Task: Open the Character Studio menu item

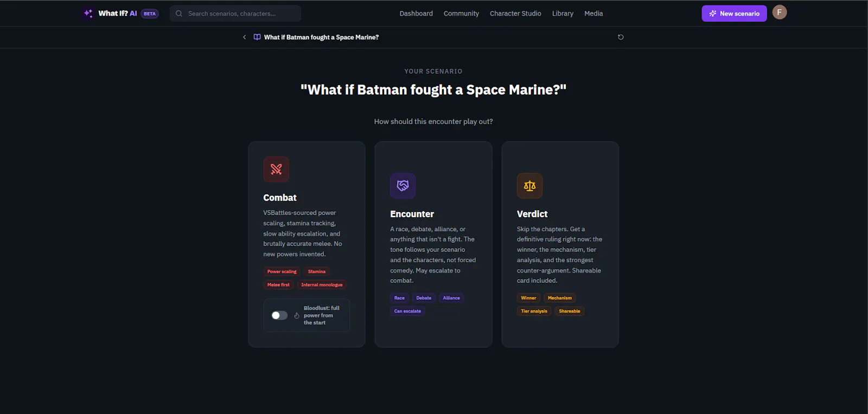Action: pos(515,14)
